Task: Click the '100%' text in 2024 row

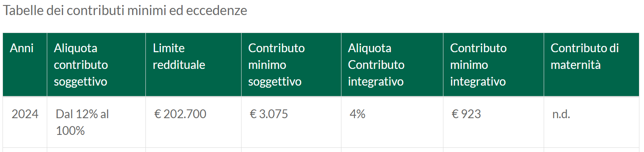Action: (x=70, y=131)
